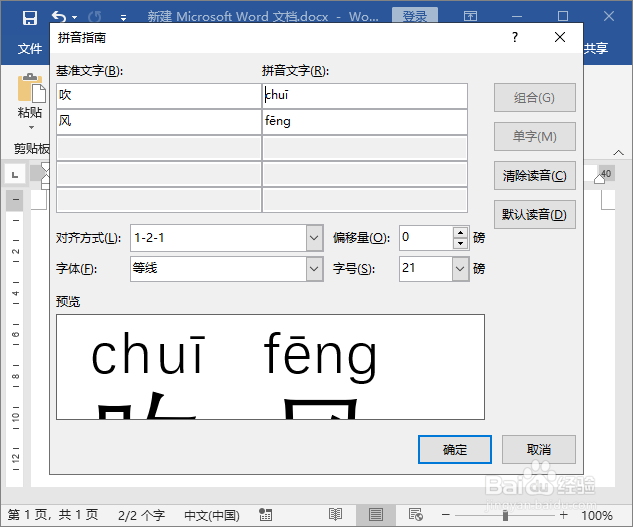The image size is (633, 527).
Task: Open the Undo history dropdown arrow
Action: (74, 17)
